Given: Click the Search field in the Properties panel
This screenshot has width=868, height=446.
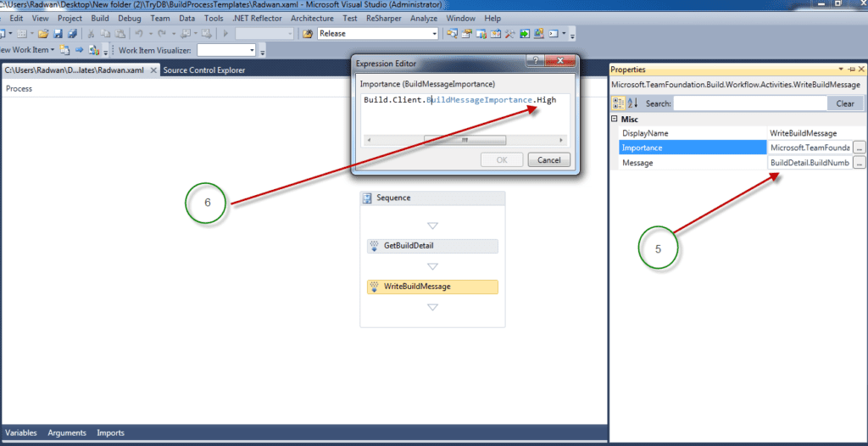Looking at the screenshot, I should pos(750,103).
